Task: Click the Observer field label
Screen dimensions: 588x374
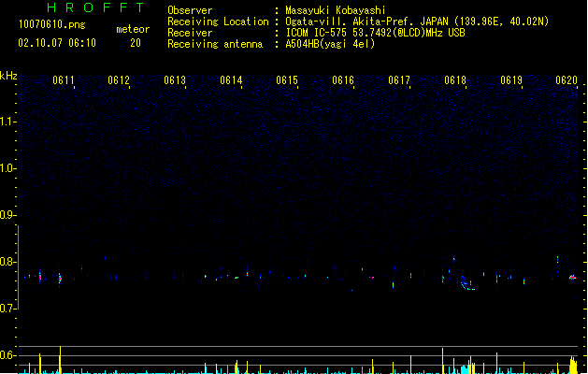Action: coord(190,10)
